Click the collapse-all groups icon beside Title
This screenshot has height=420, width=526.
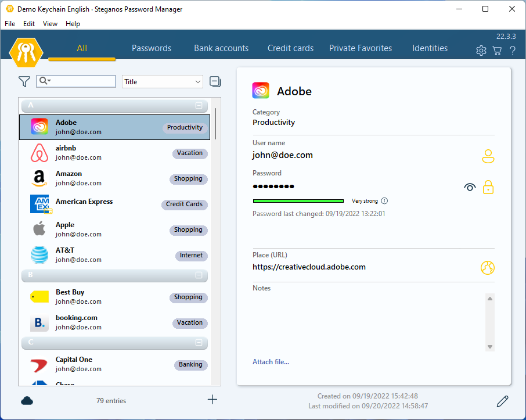pyautogui.click(x=215, y=81)
